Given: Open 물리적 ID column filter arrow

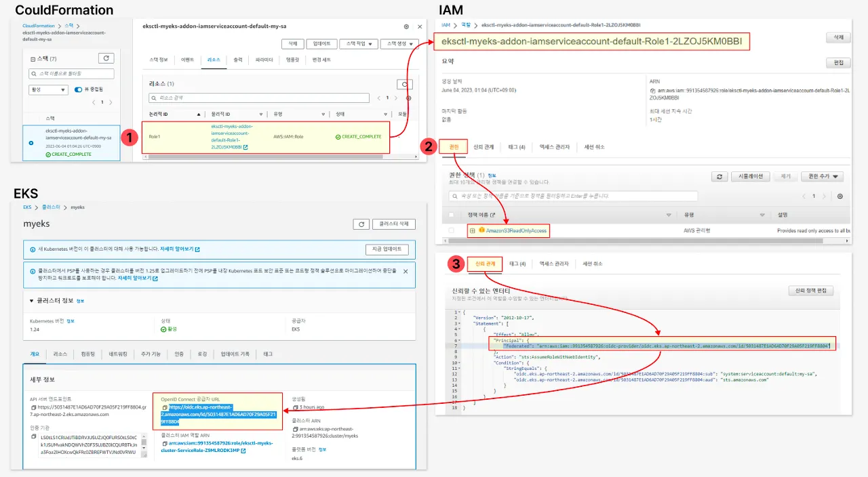Looking at the screenshot, I should 261,114.
